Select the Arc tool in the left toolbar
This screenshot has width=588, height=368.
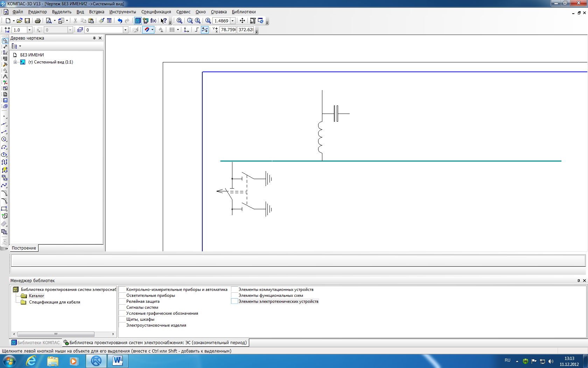click(4, 147)
